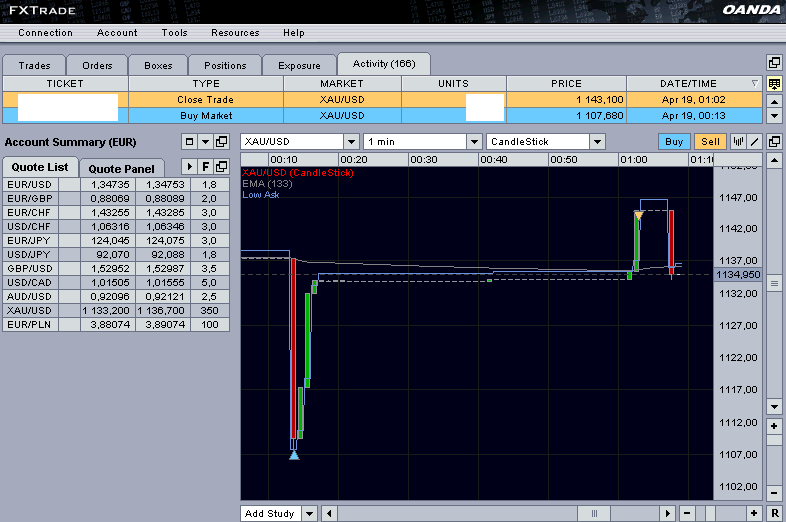The height and width of the screenshot is (522, 786).
Task: Switch to the Exposure tab
Action: click(x=299, y=66)
